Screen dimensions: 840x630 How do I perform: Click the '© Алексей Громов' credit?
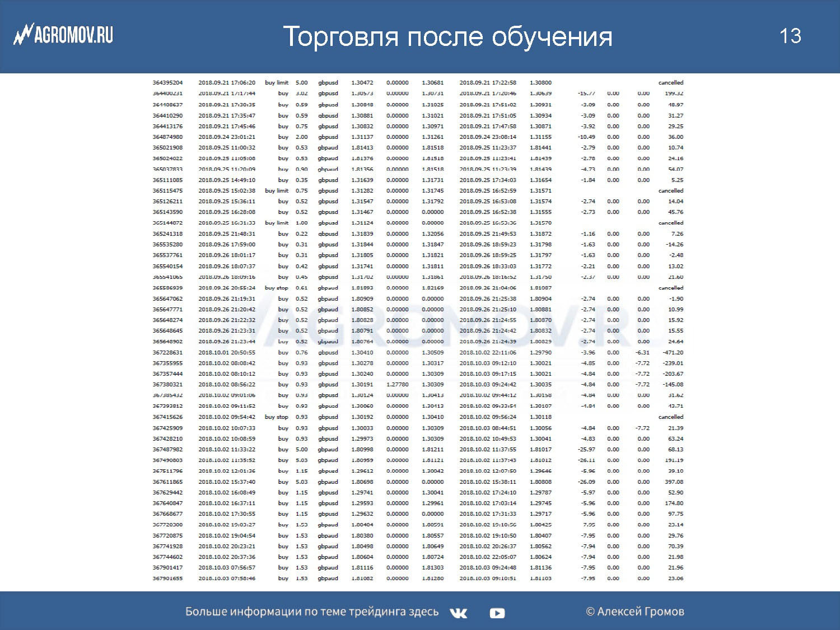(x=635, y=612)
